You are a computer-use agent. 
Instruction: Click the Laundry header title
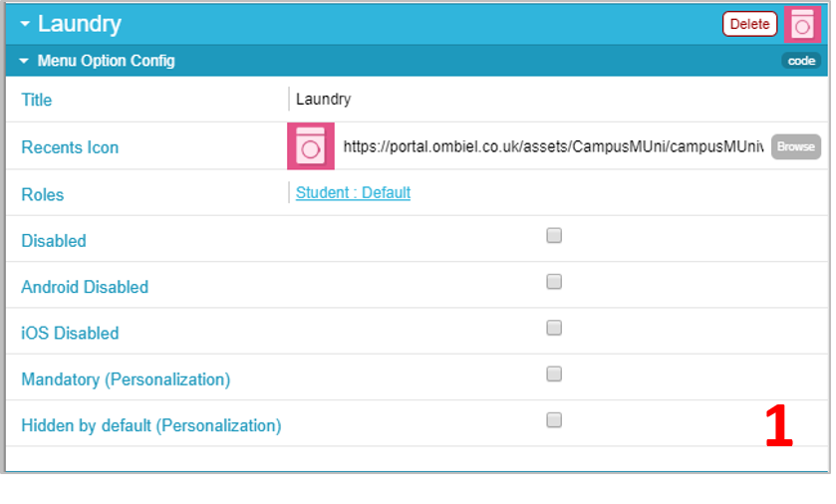point(80,25)
